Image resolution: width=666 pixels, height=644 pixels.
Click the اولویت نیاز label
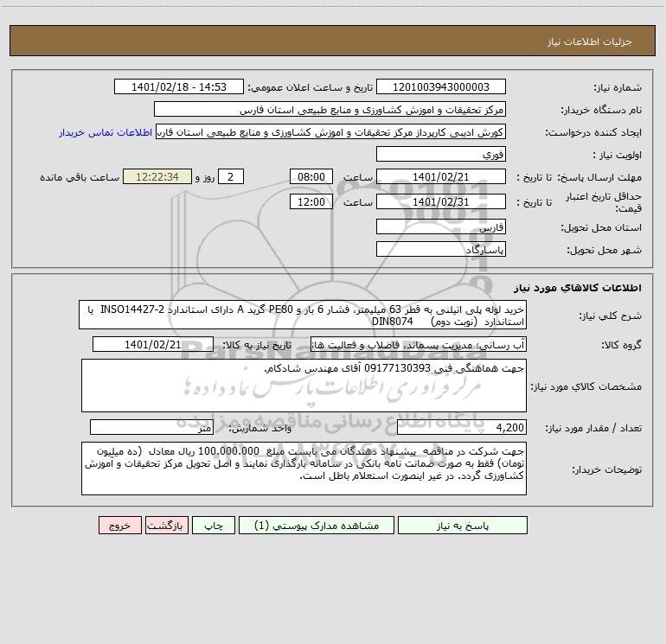coord(618,155)
